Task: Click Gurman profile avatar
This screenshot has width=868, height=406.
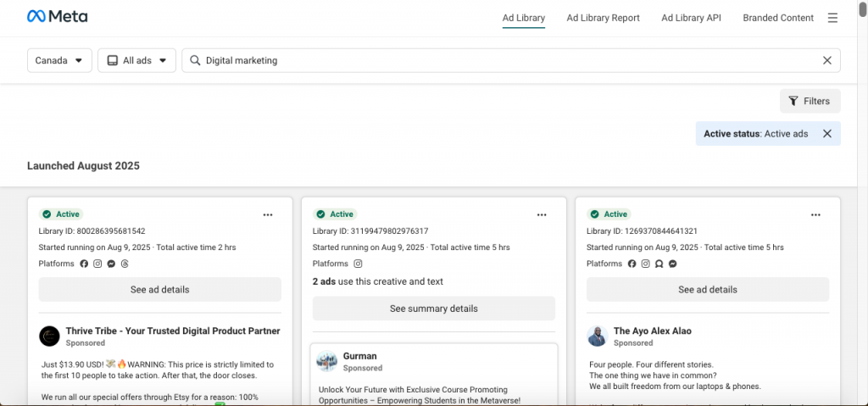Action: pos(326,361)
